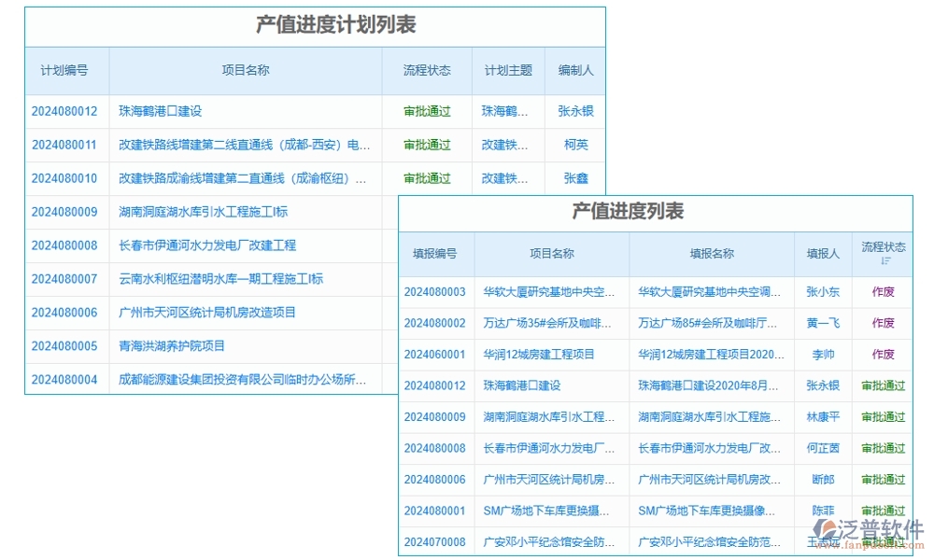Screen dimensions: 934x560
Task: Open plan number 2024080009 湖南洞庭湖水库
Action: coord(65,212)
